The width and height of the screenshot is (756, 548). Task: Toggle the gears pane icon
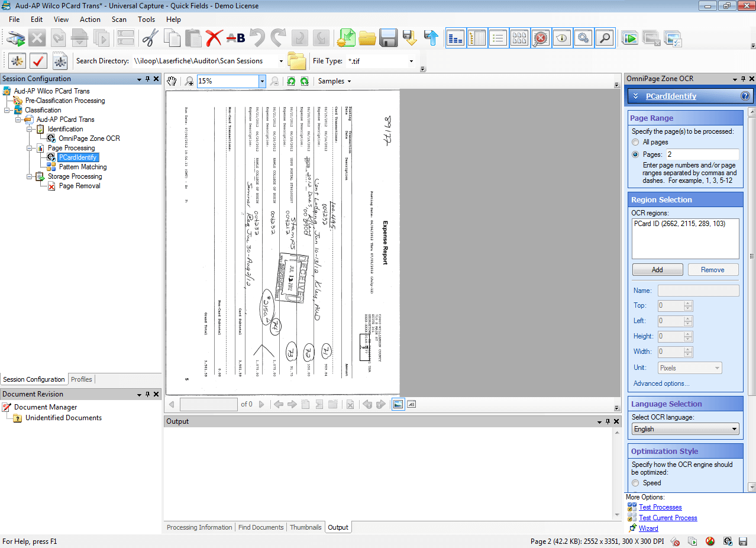point(583,38)
